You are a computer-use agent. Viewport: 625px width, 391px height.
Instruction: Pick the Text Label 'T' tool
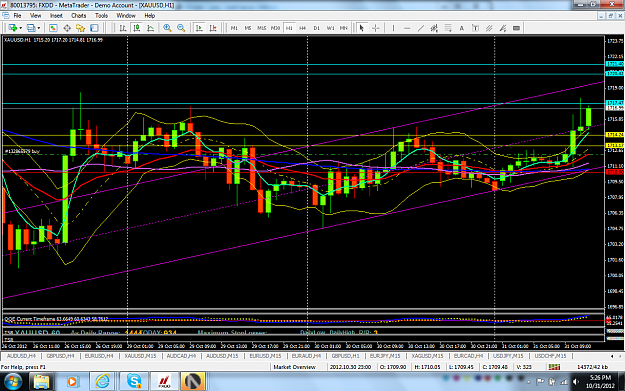pos(475,28)
